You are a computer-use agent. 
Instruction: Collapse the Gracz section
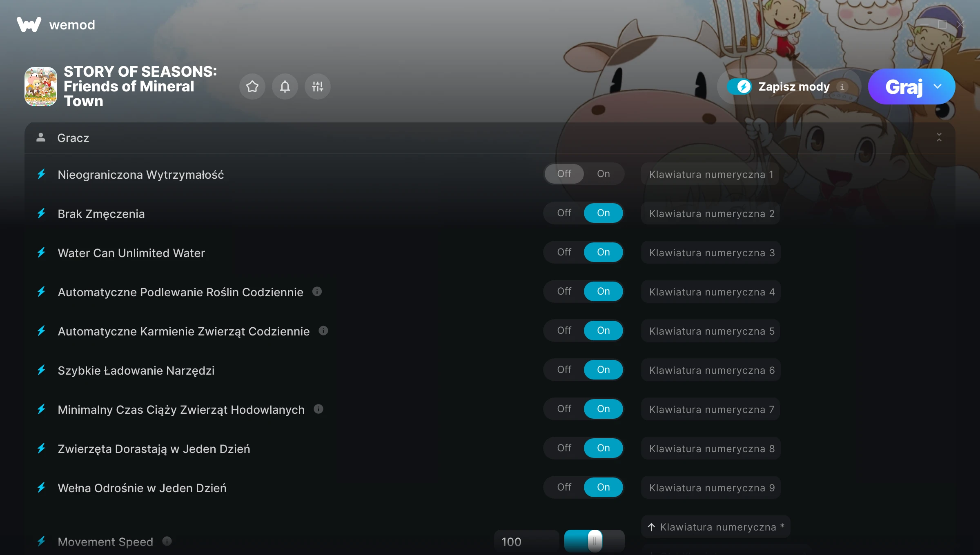click(x=939, y=138)
